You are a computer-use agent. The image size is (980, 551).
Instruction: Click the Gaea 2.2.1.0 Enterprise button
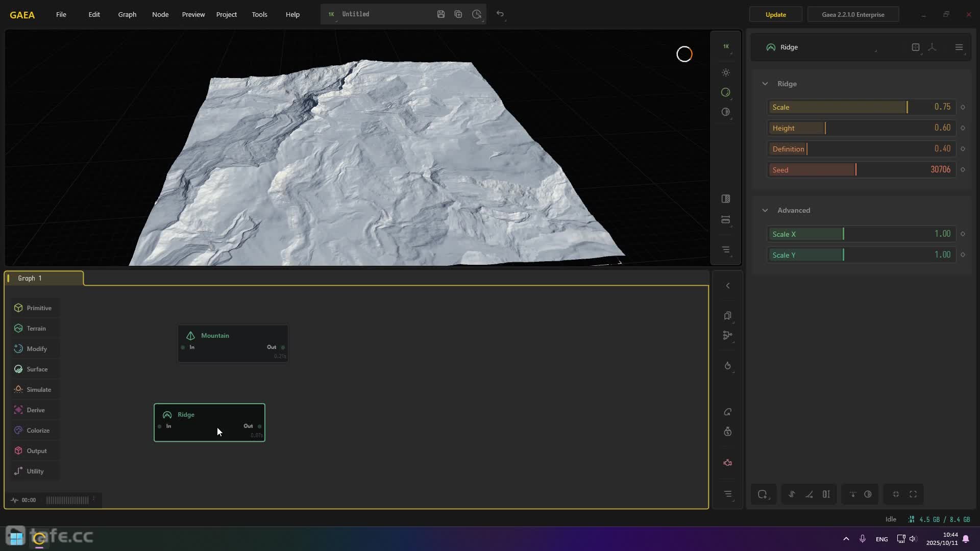[x=853, y=14]
